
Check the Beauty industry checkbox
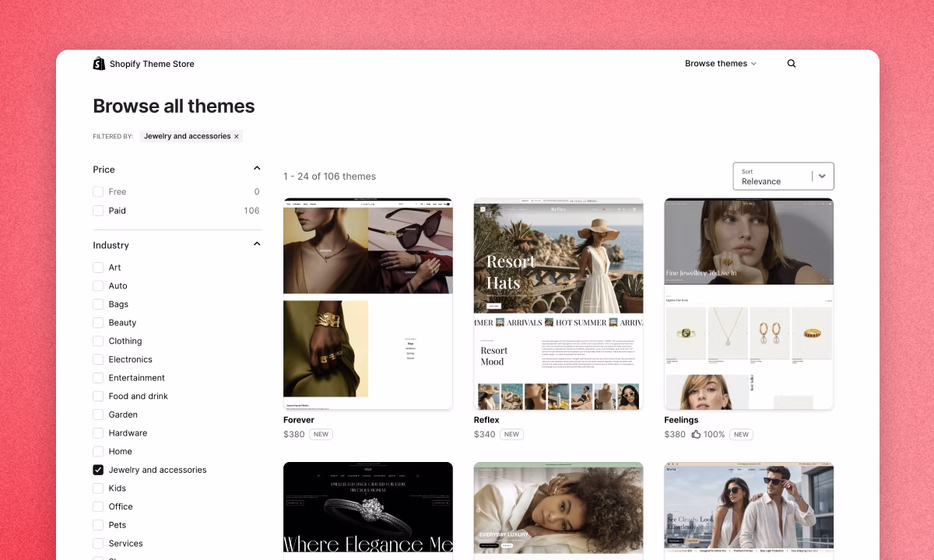98,323
